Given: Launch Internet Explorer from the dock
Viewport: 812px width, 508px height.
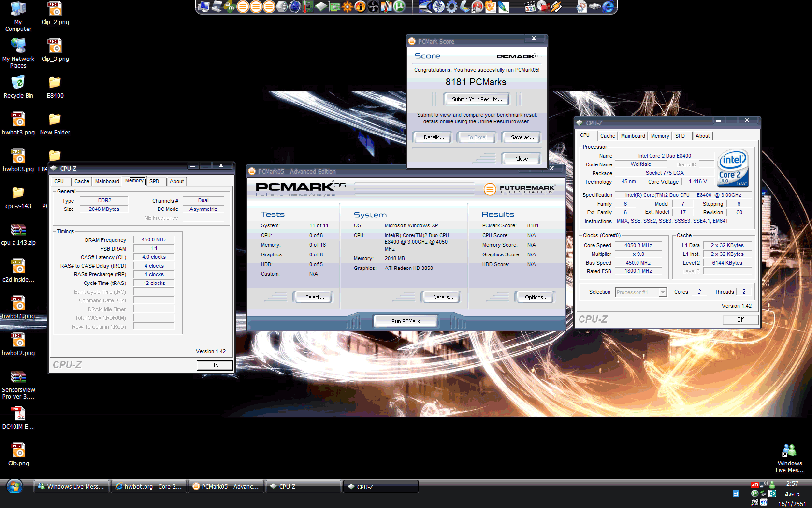Looking at the screenshot, I should (x=609, y=7).
